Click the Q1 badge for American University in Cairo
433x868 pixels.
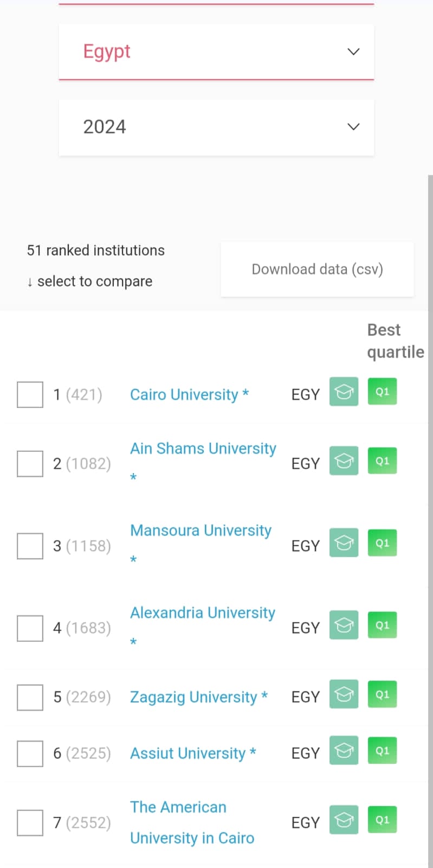382,820
